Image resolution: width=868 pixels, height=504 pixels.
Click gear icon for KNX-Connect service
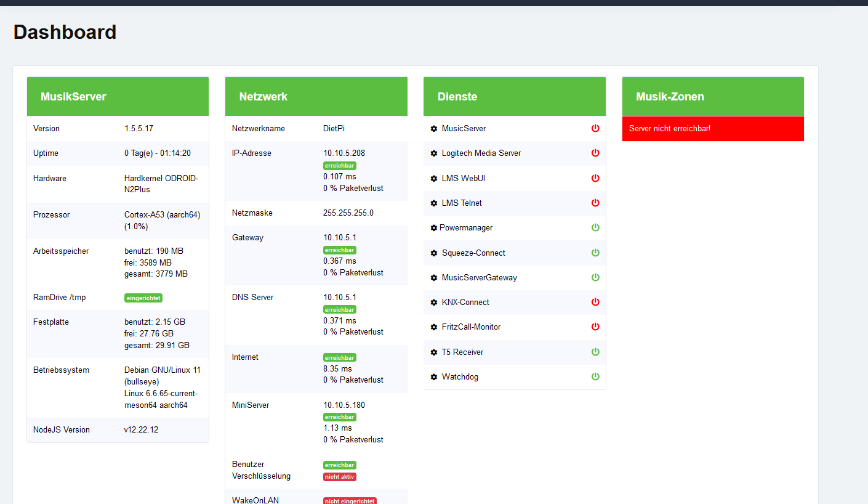[434, 303]
